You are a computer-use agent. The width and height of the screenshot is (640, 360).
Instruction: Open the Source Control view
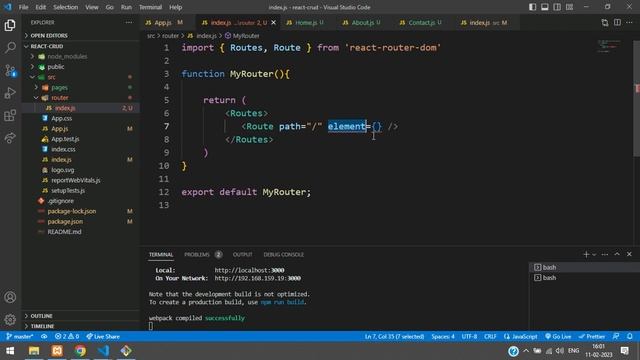point(10,71)
